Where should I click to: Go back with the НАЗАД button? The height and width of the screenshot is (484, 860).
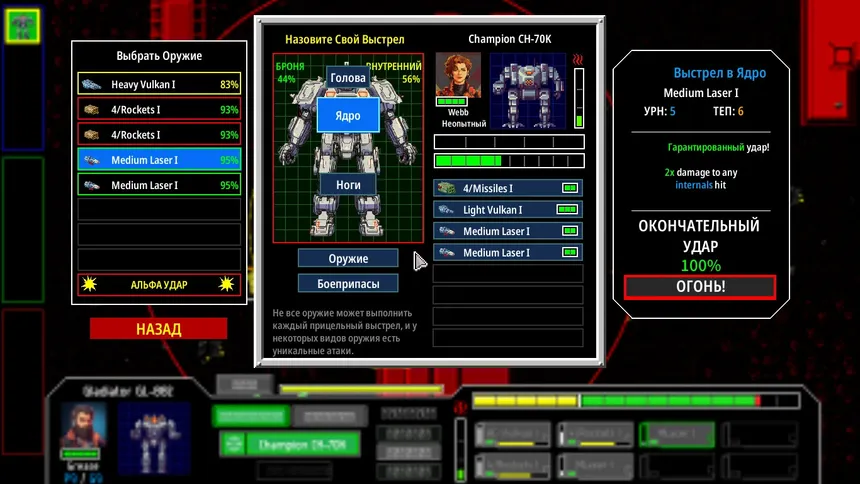(x=159, y=329)
